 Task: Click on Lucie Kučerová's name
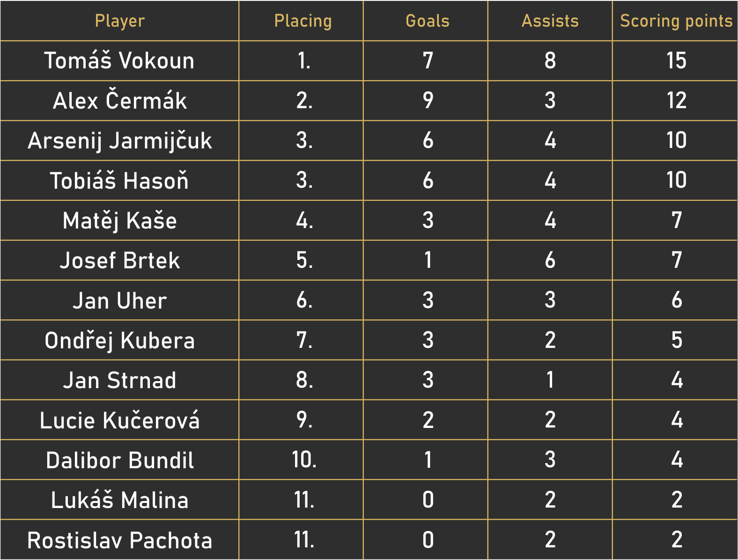click(x=119, y=420)
